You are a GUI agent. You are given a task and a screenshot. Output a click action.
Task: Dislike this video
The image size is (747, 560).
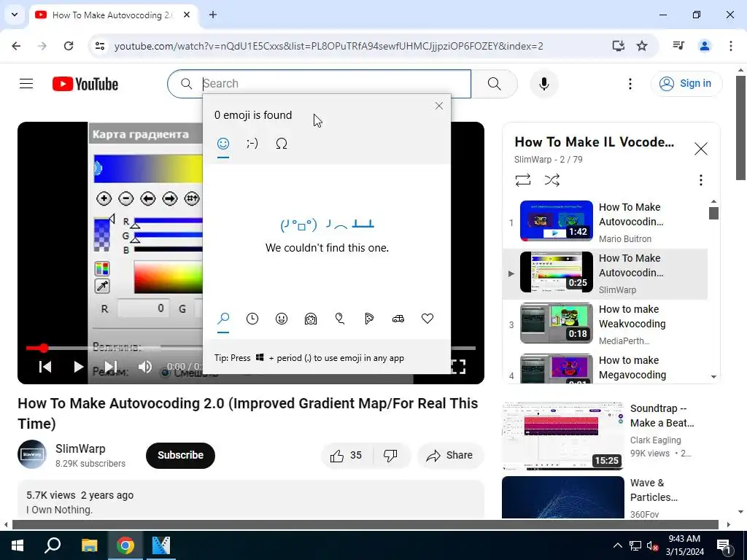(x=390, y=456)
